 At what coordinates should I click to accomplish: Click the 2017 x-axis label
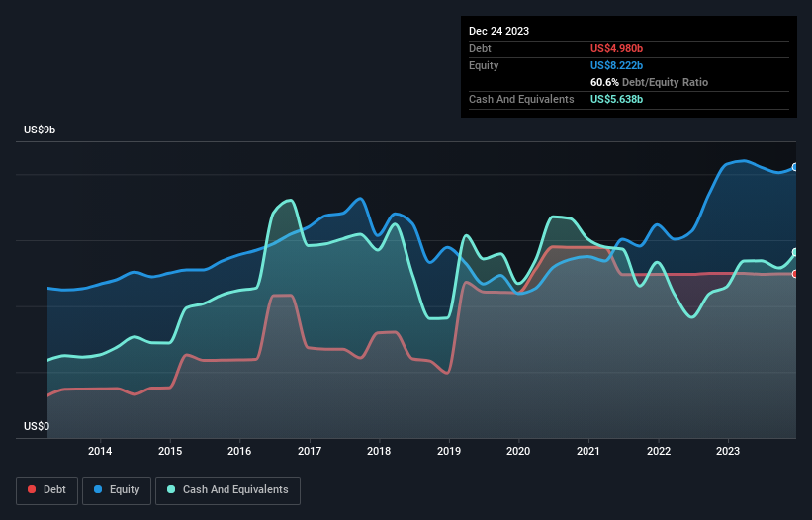310,451
